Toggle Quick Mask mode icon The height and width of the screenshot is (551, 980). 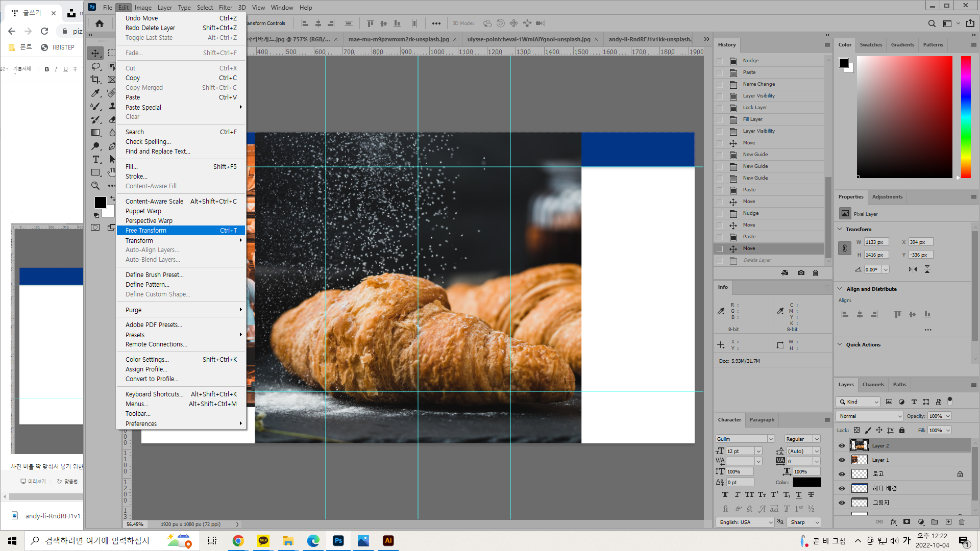[x=95, y=228]
